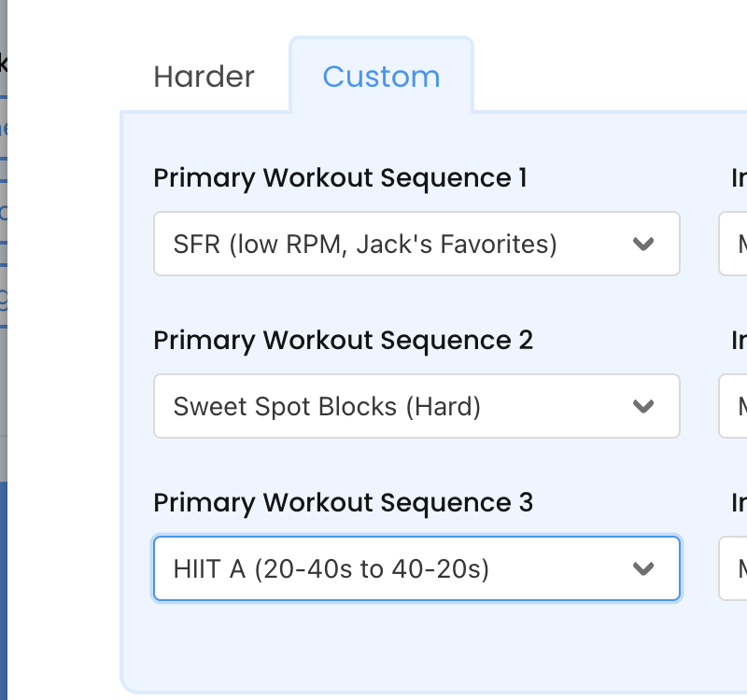This screenshot has width=747, height=700.
Task: Open the cut-off dropdown right of Sequence 2
Action: coord(735,406)
